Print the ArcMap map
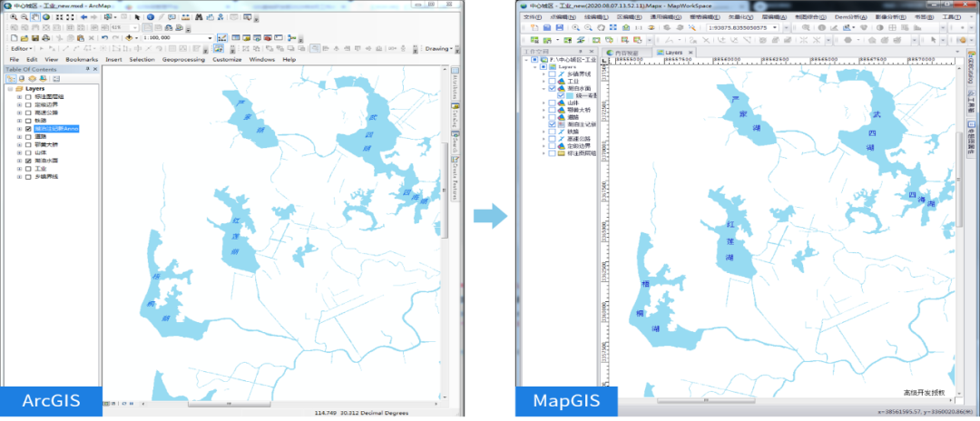 [x=45, y=37]
